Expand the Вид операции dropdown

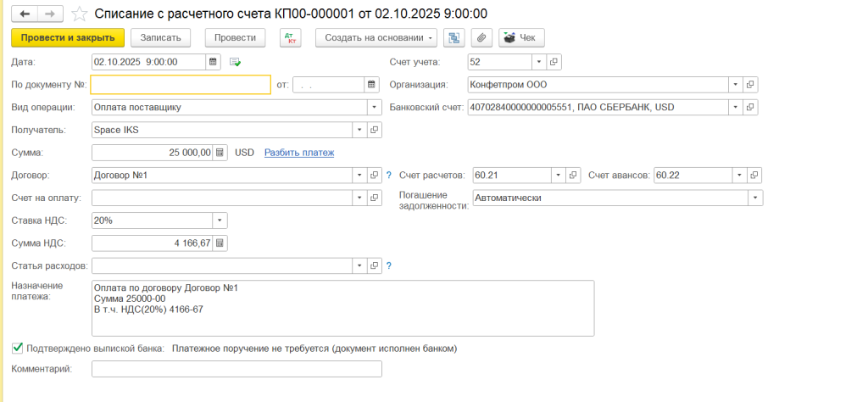click(375, 107)
